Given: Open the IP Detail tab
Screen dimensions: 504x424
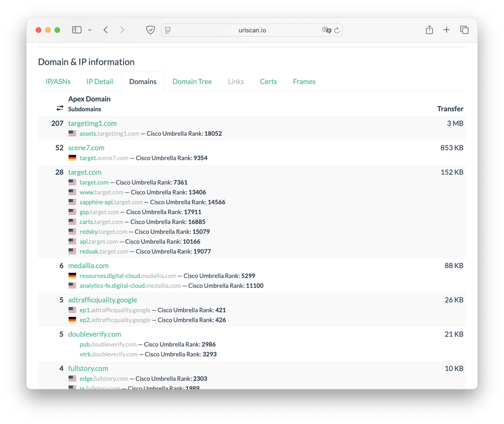Looking at the screenshot, I should coord(99,82).
